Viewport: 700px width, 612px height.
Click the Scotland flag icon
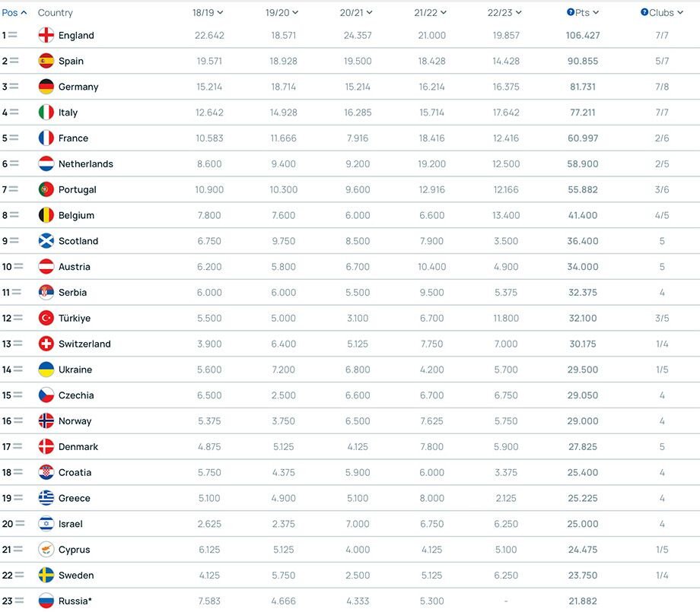point(46,241)
